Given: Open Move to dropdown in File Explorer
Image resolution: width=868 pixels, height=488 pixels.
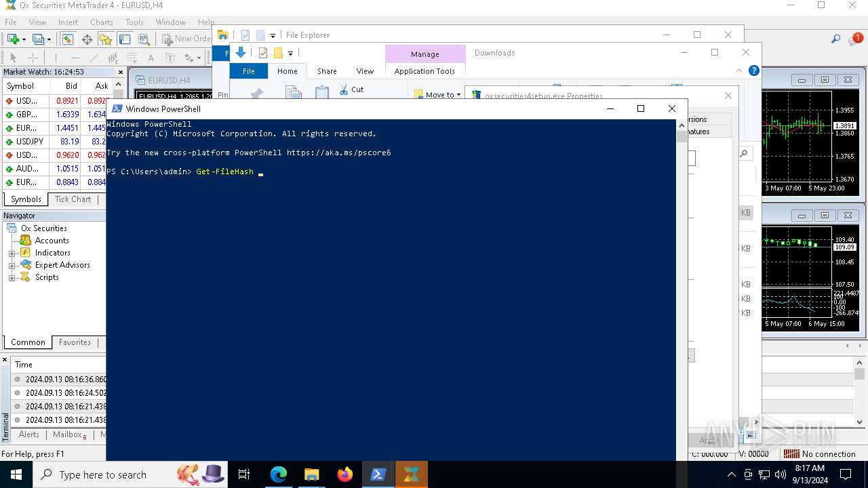Looking at the screenshot, I should click(x=437, y=95).
